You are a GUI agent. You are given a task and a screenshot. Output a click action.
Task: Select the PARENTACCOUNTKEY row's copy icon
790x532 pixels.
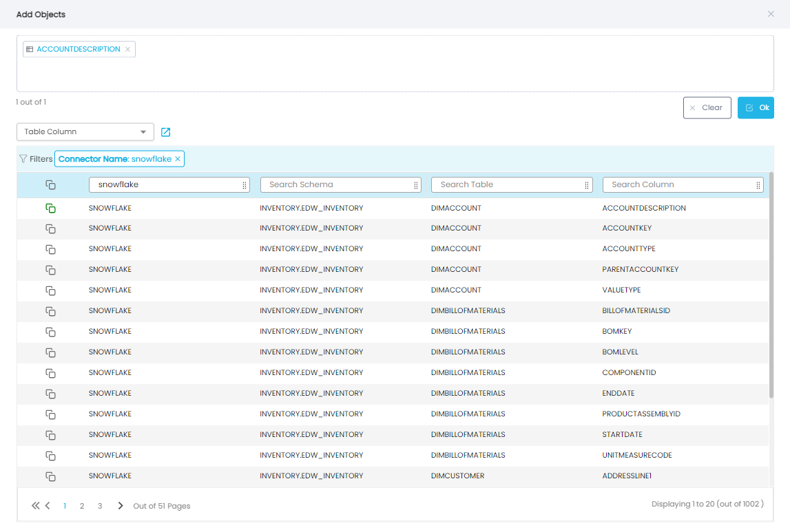click(x=50, y=270)
